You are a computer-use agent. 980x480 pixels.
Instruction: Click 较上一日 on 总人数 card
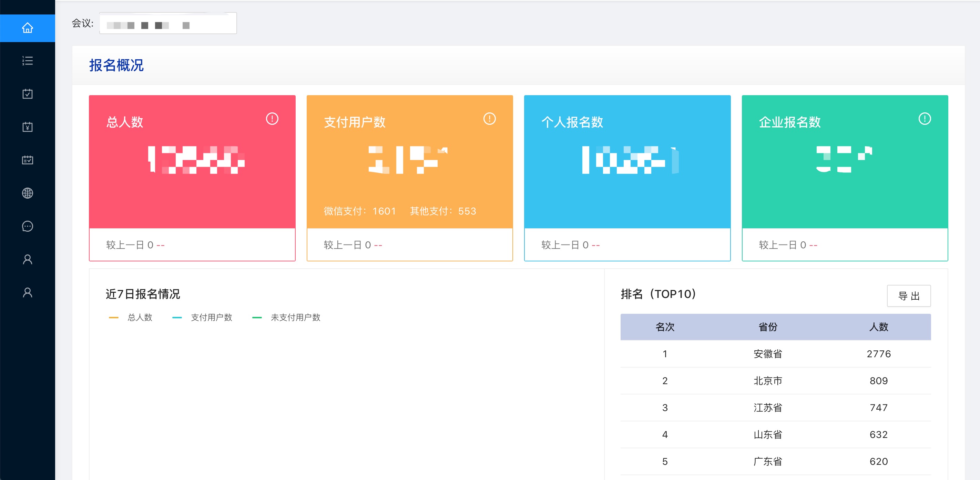point(125,245)
